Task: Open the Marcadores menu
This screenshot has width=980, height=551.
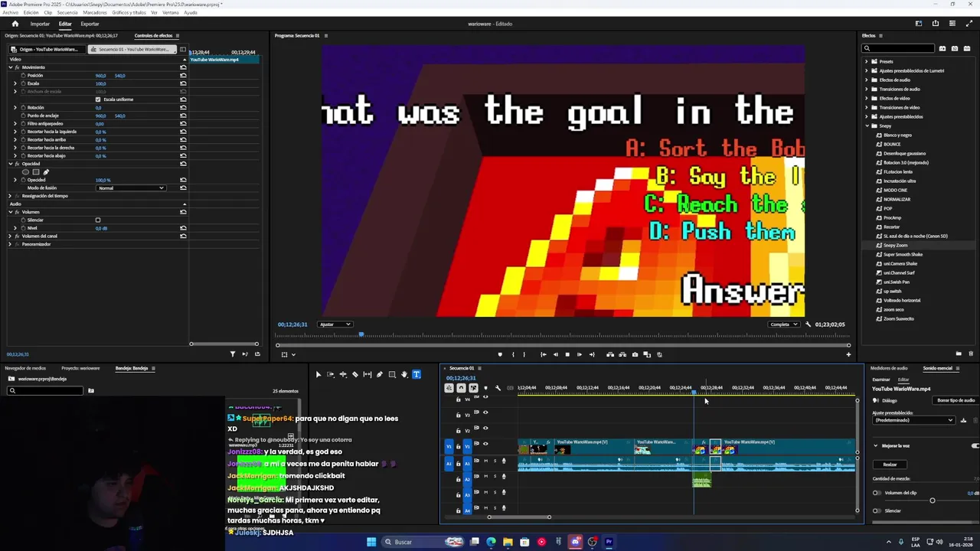Action: click(95, 12)
